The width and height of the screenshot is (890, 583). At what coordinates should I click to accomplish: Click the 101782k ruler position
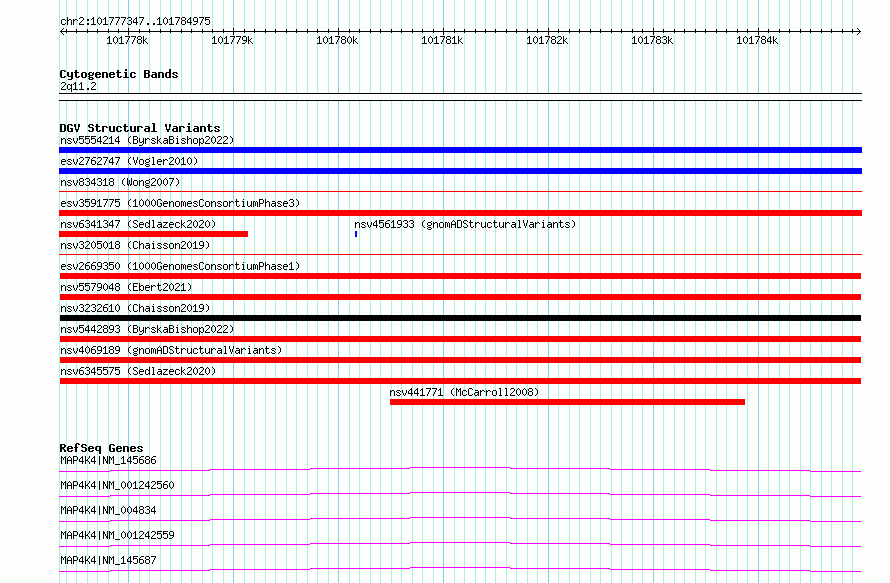547,40
